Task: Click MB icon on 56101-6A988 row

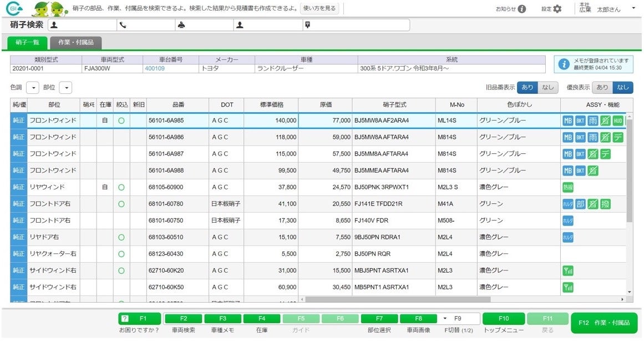Action: pyautogui.click(x=568, y=170)
